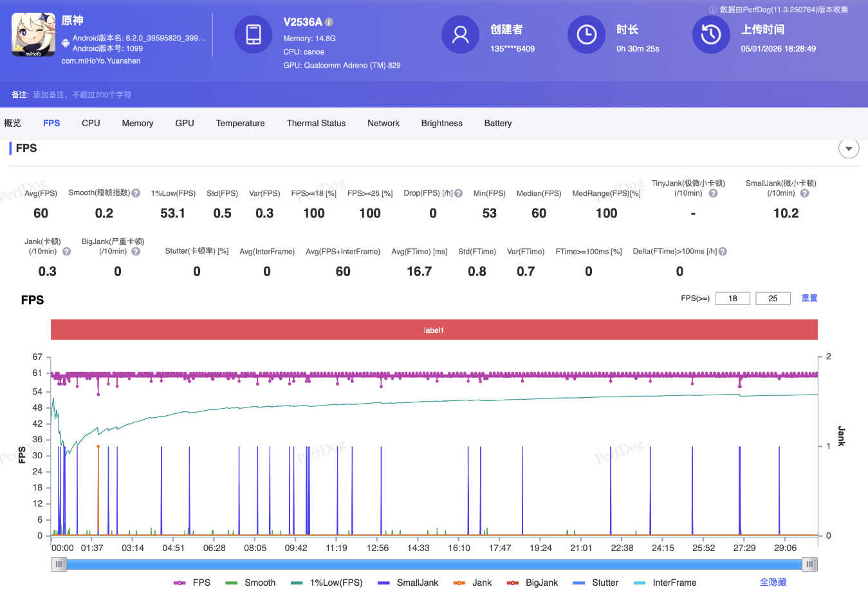Open the 概览 overview tab
This screenshot has height=589, width=868.
[x=13, y=124]
